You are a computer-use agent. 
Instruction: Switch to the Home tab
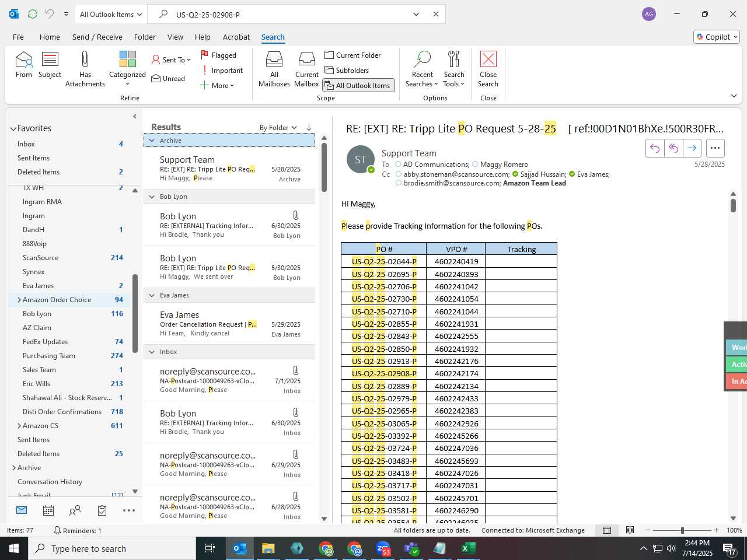50,37
